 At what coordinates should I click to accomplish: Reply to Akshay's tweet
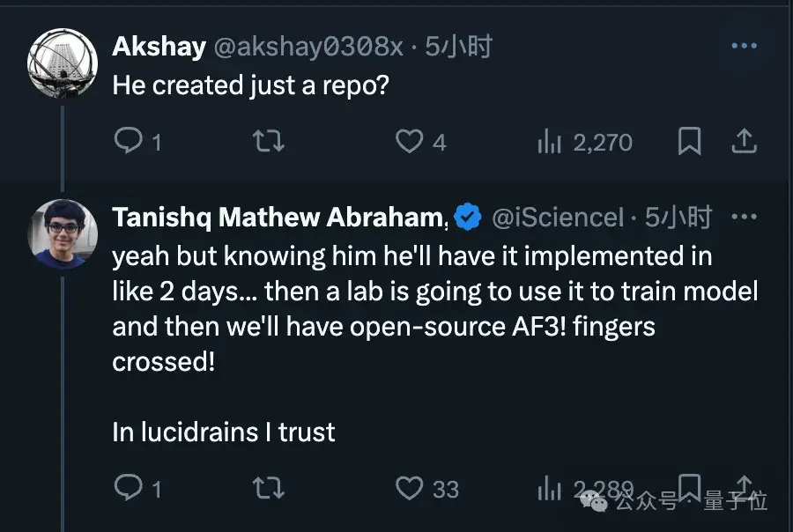125,141
